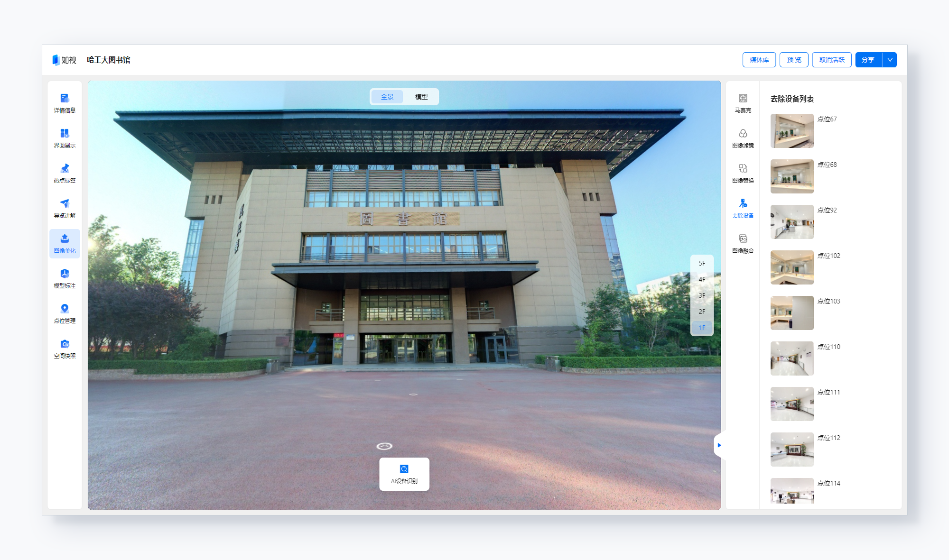Screen dimensions: 949x560
Task: Click the 哈工大图书馆 project title
Action: point(108,60)
